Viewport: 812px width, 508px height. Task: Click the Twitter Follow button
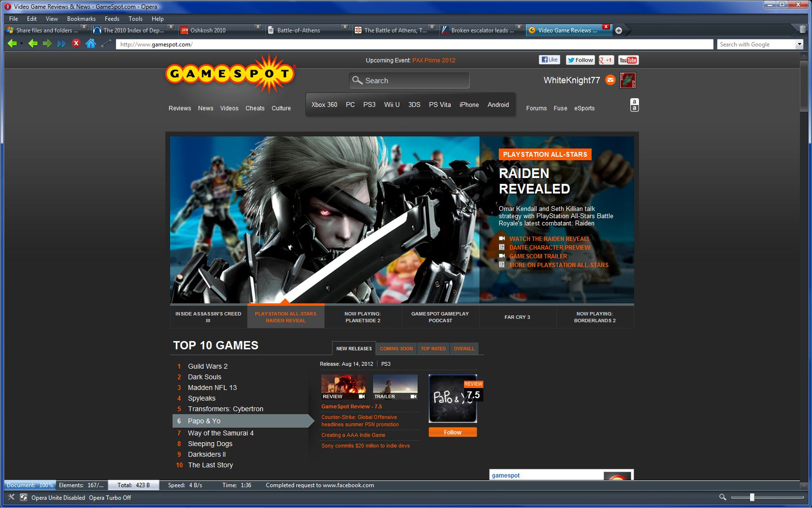click(580, 60)
